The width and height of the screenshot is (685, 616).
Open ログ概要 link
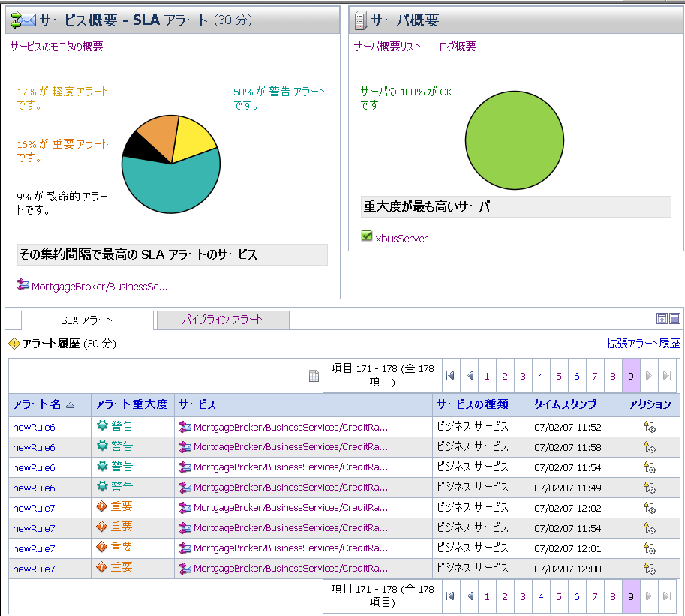pyautogui.click(x=458, y=47)
